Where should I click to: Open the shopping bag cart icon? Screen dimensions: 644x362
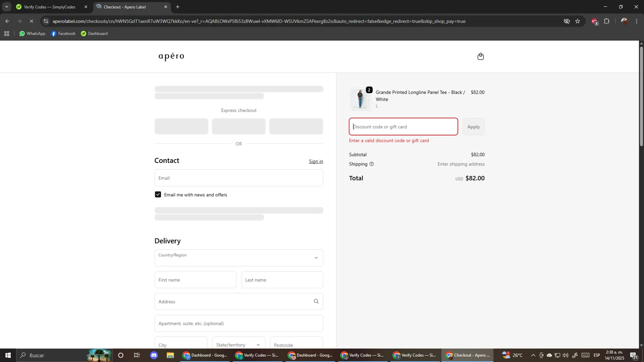[x=480, y=57]
